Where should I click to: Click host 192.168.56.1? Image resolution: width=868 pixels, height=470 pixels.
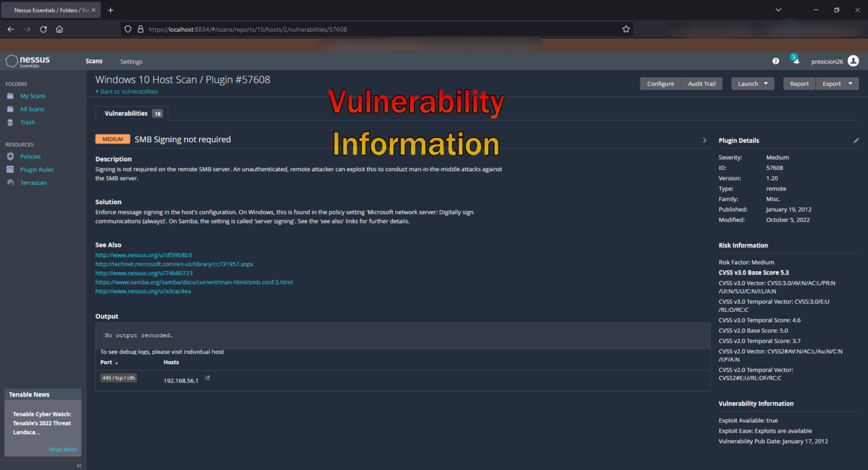(181, 381)
